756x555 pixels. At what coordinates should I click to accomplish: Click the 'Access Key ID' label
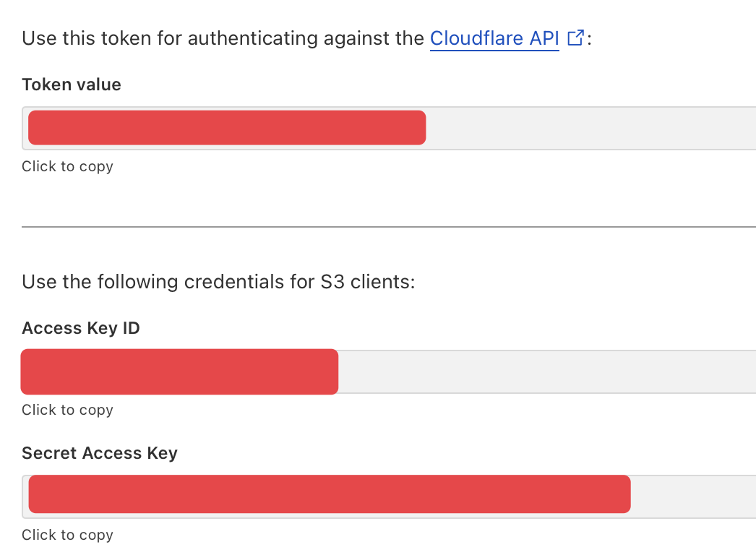(81, 328)
